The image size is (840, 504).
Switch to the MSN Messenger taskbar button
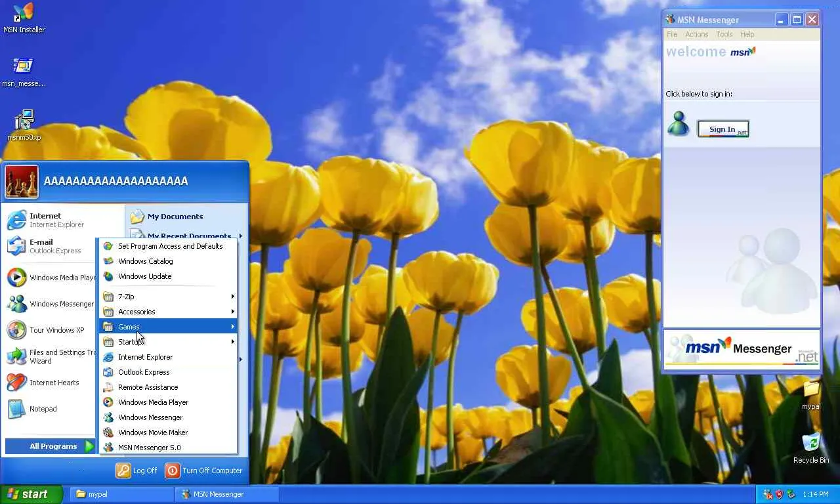point(227,494)
